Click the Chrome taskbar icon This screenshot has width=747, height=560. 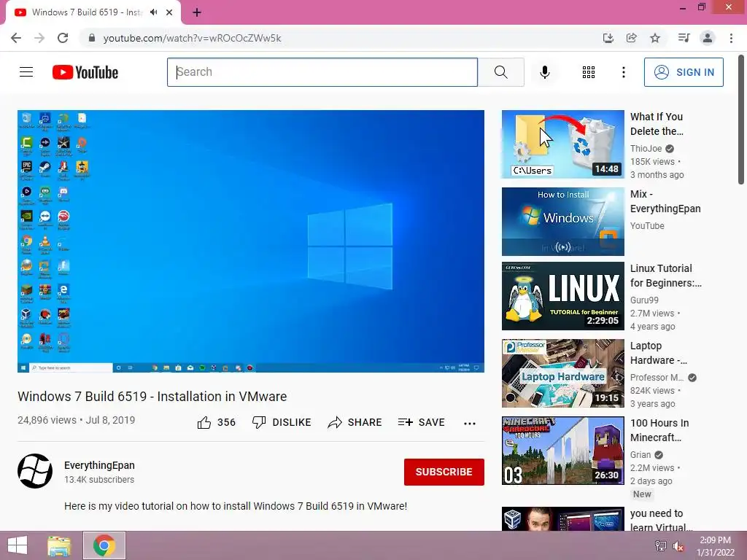104,545
